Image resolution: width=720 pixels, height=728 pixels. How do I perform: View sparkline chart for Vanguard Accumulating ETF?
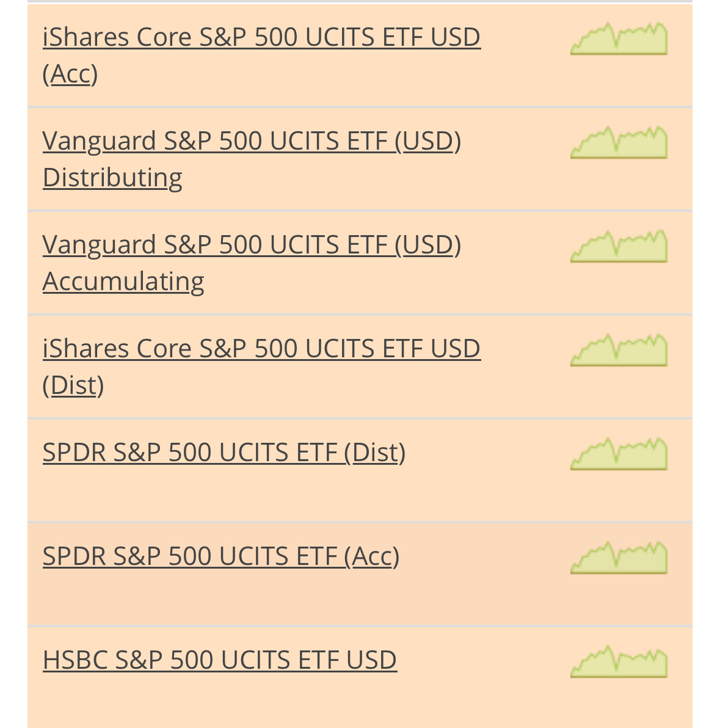coord(619,246)
